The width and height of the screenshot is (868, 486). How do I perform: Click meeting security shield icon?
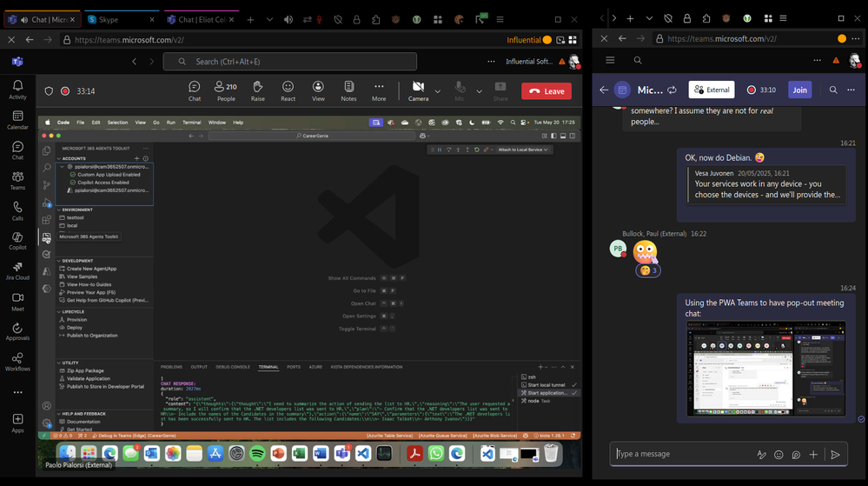[x=49, y=91]
